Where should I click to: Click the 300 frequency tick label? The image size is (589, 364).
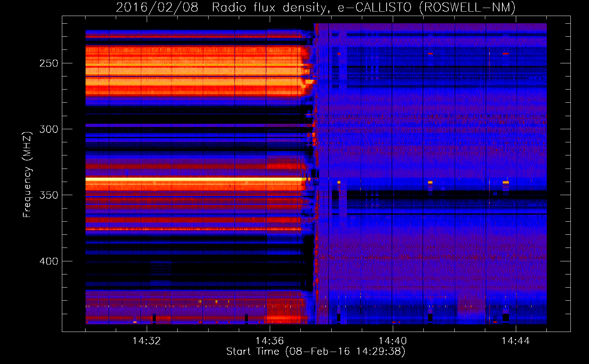(x=49, y=129)
